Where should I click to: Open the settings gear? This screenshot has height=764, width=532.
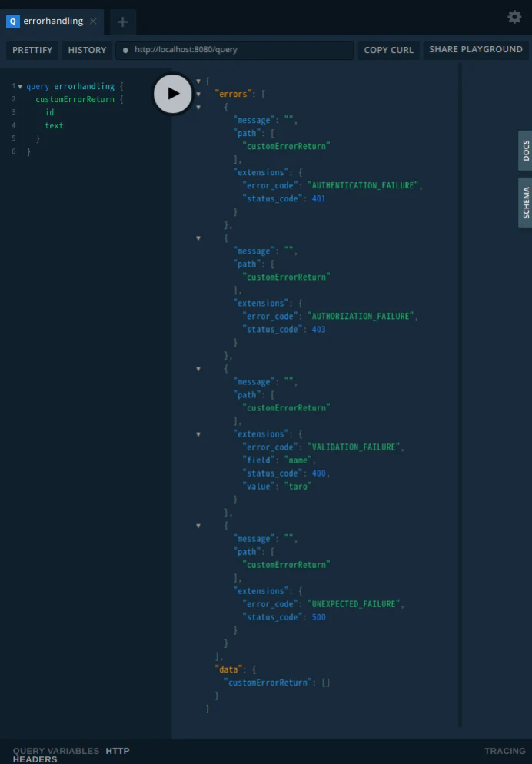point(514,18)
